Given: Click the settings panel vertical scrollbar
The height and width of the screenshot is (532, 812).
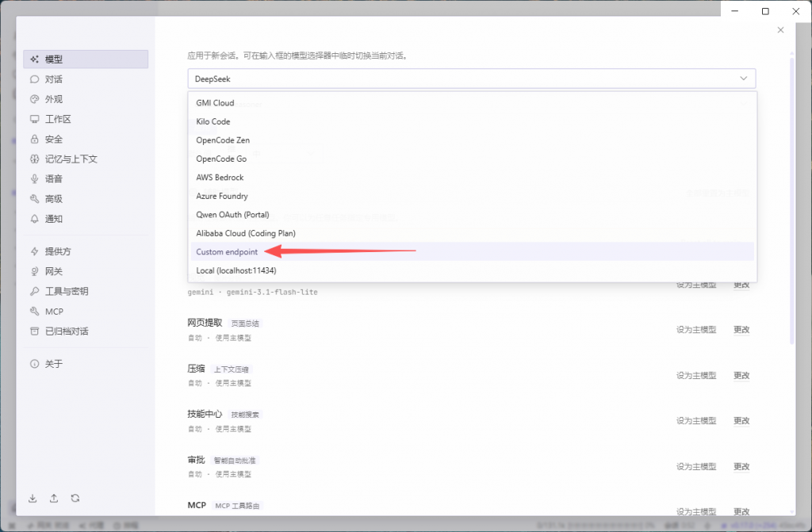Looking at the screenshot, I should 792,200.
